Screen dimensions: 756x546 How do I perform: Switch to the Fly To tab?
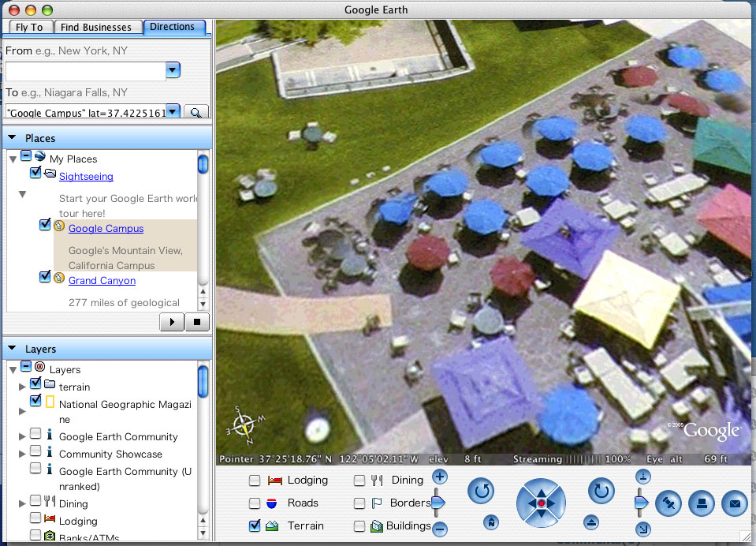(x=29, y=26)
